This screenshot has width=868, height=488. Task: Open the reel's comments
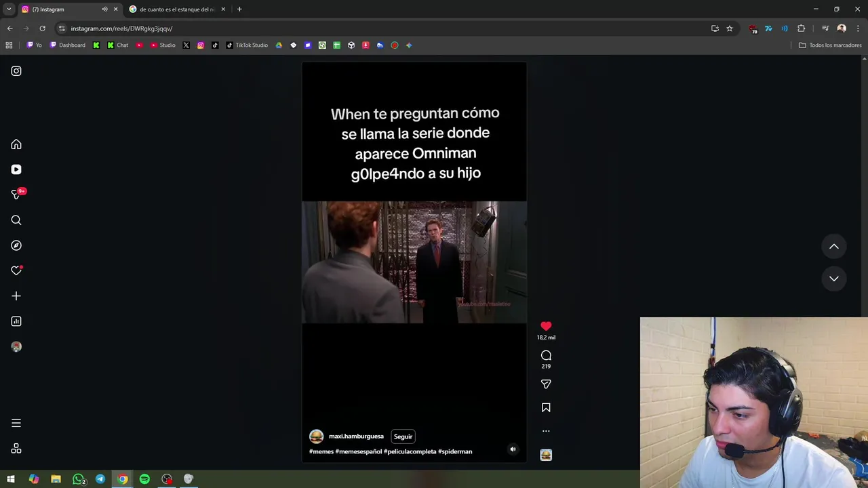click(546, 356)
